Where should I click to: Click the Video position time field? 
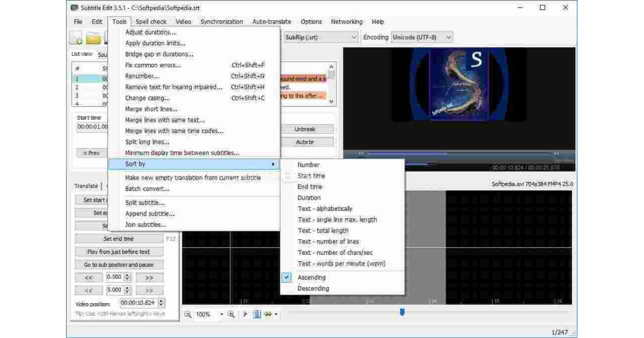tap(138, 303)
